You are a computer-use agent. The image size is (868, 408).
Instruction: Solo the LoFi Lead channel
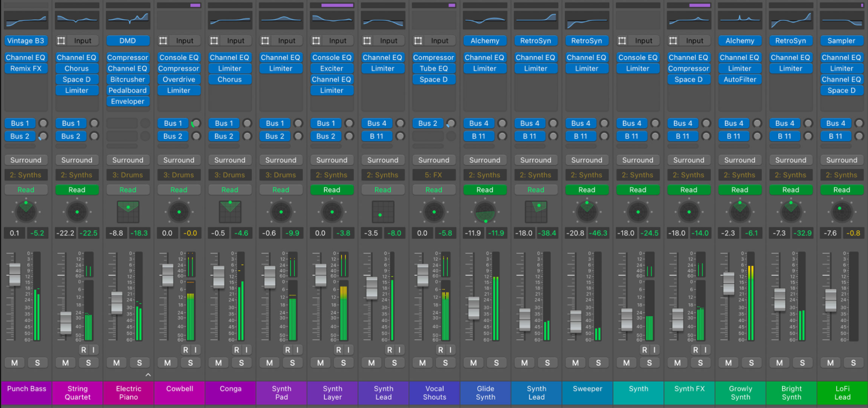click(x=853, y=363)
